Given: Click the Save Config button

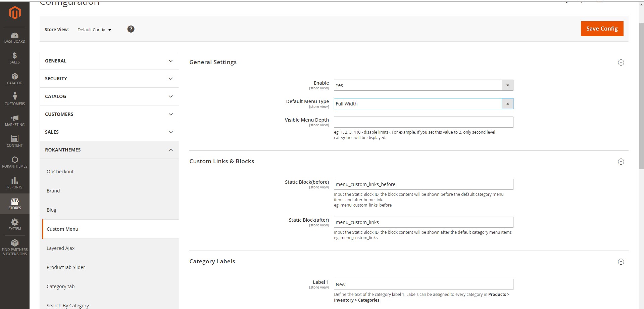Looking at the screenshot, I should (602, 29).
